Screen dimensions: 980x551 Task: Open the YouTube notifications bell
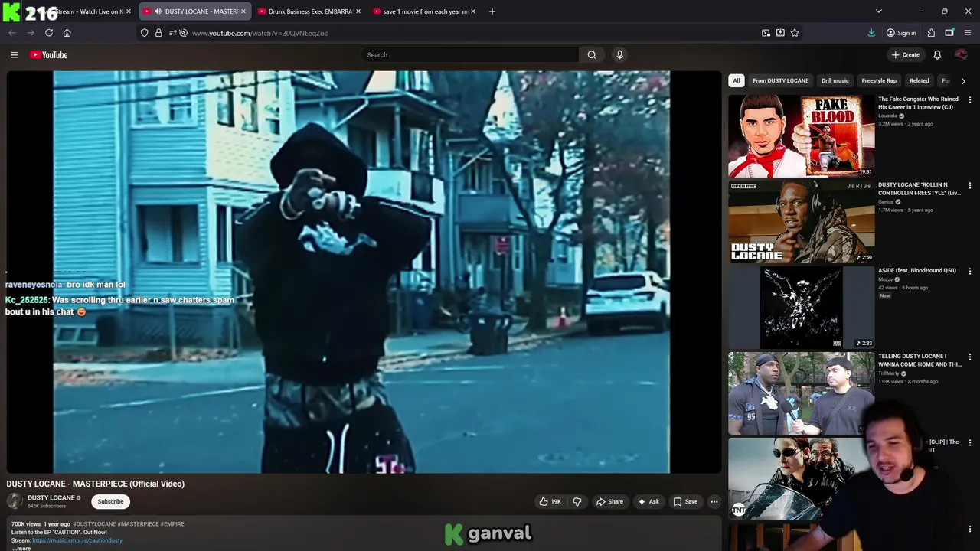937,54
